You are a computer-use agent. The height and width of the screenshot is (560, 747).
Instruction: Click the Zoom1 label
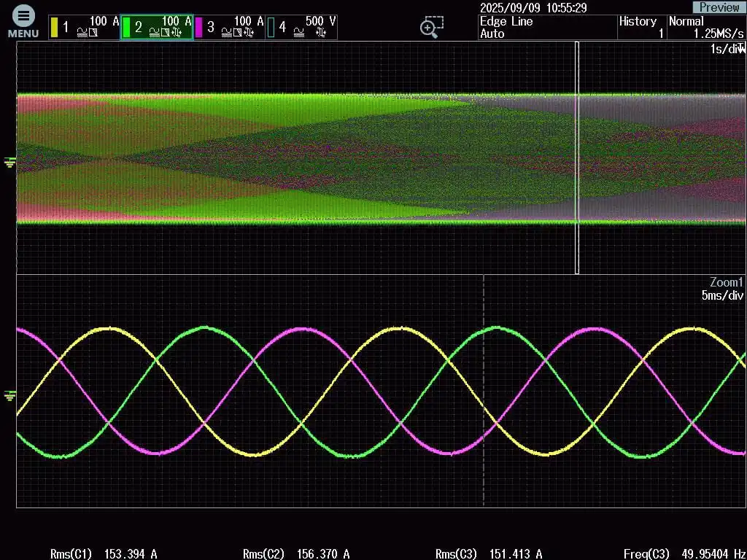[x=727, y=282]
